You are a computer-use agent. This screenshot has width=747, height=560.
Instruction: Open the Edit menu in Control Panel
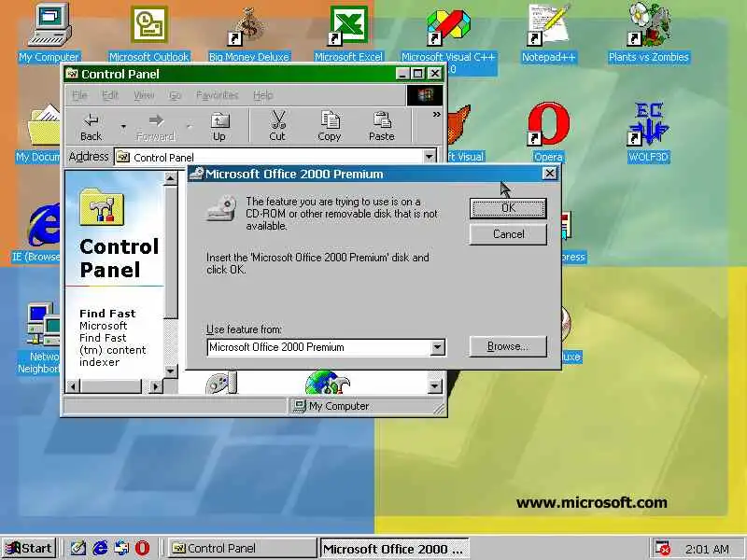110,95
